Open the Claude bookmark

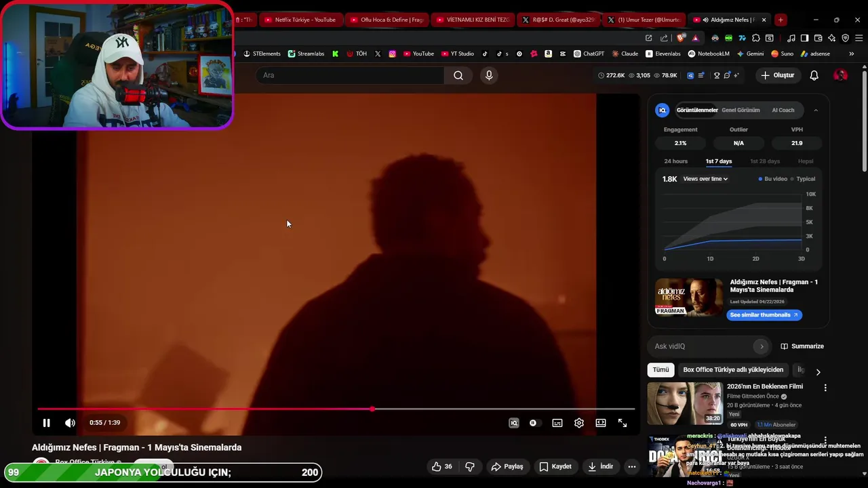[x=625, y=54]
